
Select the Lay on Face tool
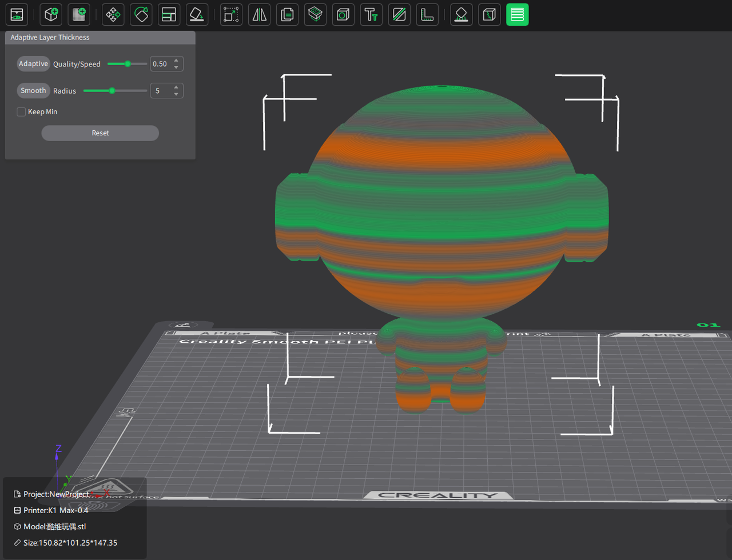pos(197,14)
